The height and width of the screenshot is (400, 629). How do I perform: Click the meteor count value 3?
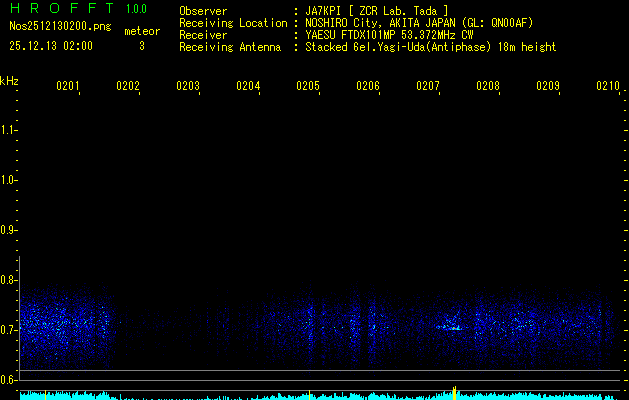[x=142, y=46]
